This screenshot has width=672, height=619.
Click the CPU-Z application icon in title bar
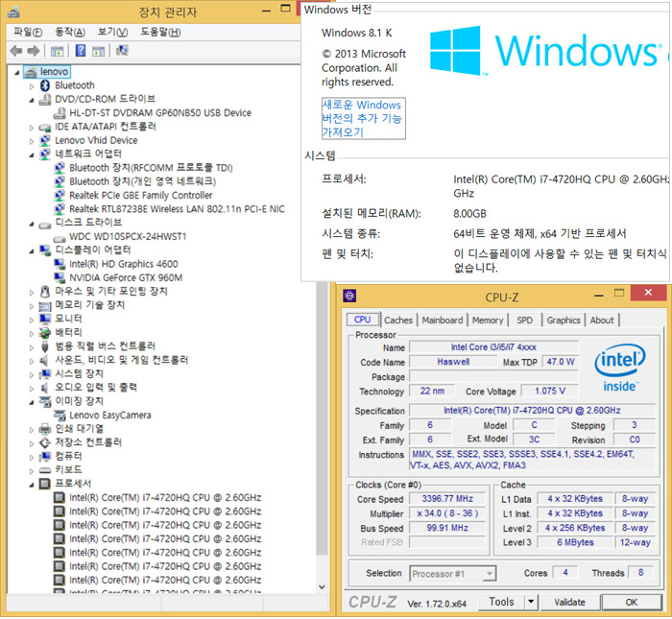click(x=349, y=296)
